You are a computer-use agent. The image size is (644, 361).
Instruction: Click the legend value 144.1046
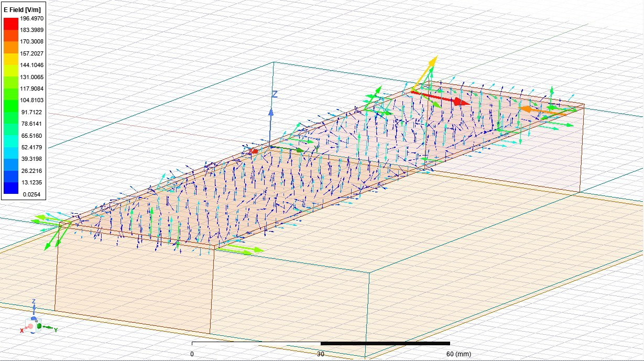(x=32, y=65)
